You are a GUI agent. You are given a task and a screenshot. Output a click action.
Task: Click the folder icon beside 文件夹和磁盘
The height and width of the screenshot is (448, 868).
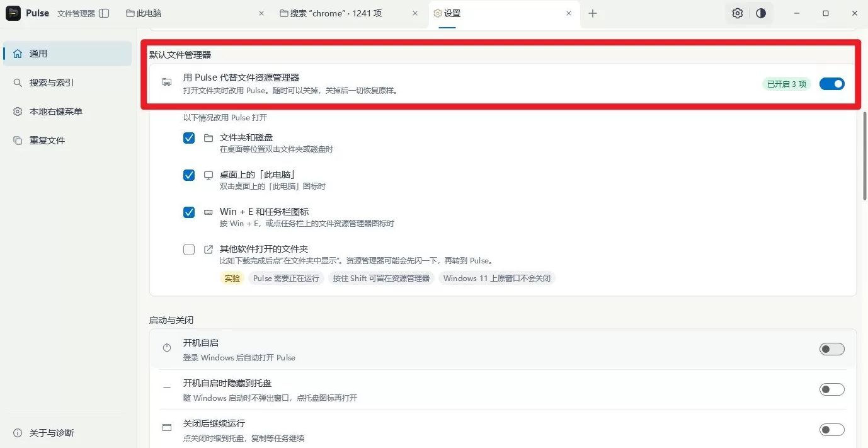(208, 137)
